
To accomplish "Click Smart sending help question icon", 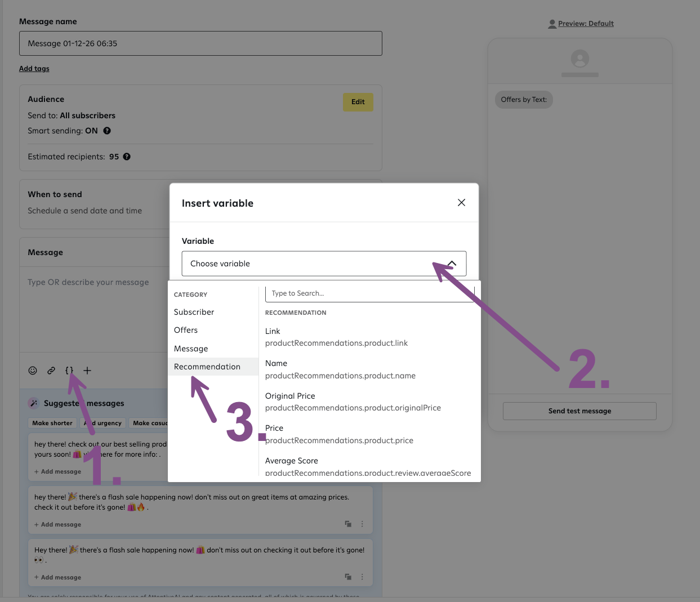I will [x=107, y=131].
